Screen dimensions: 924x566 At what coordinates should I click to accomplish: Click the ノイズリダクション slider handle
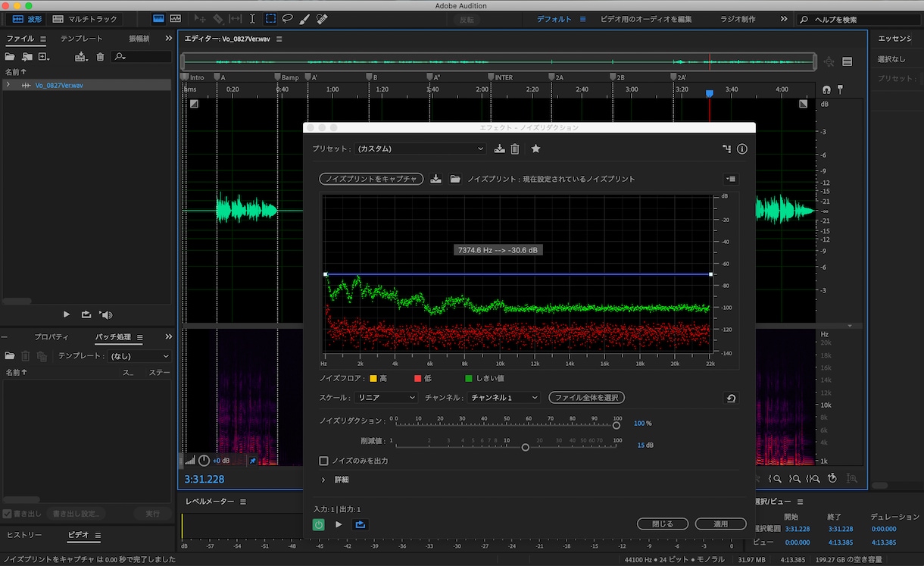617,425
